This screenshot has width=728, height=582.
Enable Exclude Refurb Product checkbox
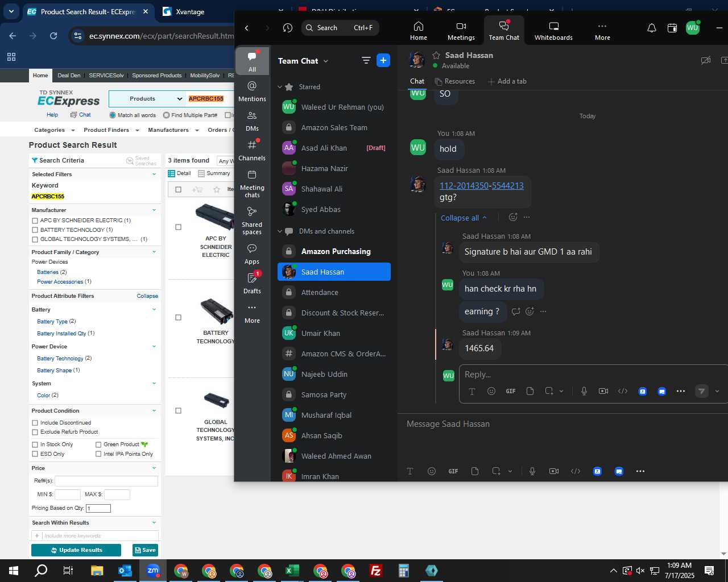(35, 432)
